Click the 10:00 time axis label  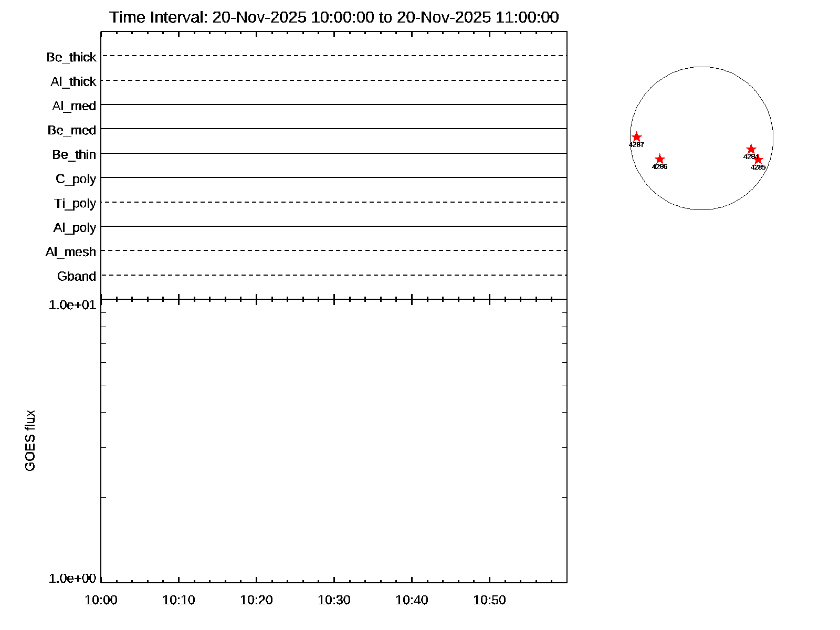101,600
